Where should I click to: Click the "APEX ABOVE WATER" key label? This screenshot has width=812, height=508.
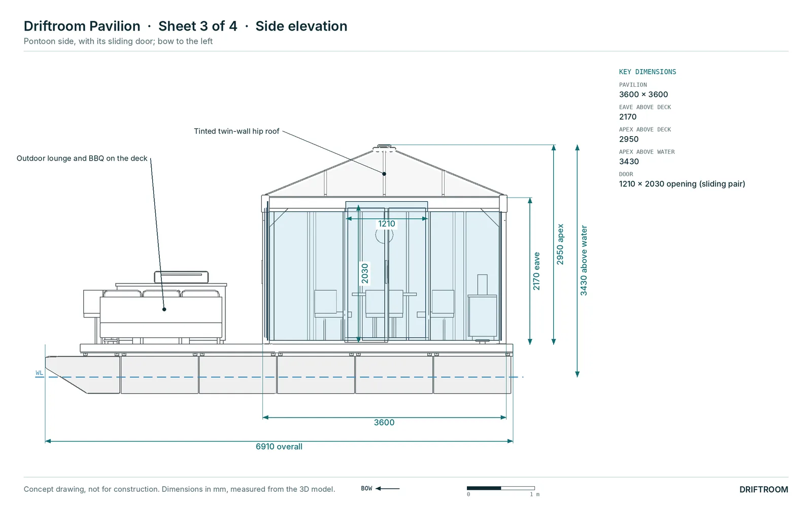pyautogui.click(x=647, y=152)
